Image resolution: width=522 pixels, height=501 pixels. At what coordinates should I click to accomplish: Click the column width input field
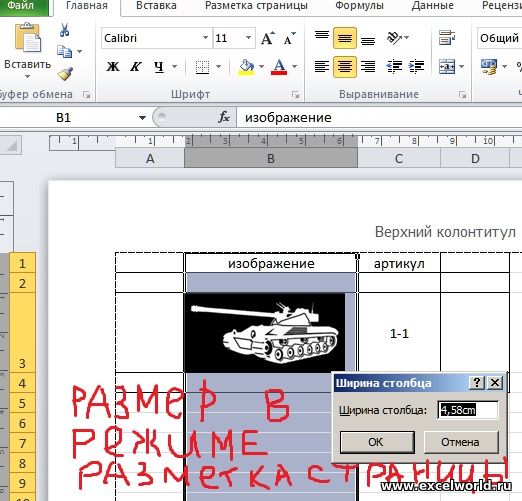[x=468, y=410]
